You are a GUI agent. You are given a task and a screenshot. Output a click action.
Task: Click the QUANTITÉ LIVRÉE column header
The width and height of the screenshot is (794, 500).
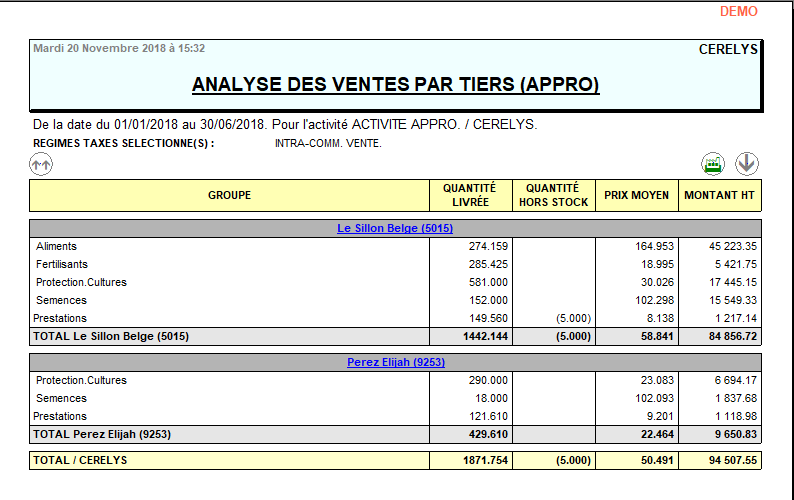point(469,195)
